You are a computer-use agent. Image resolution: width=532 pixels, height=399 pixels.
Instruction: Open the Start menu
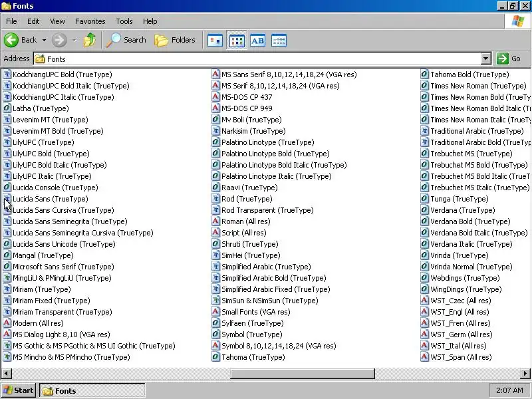(19, 390)
